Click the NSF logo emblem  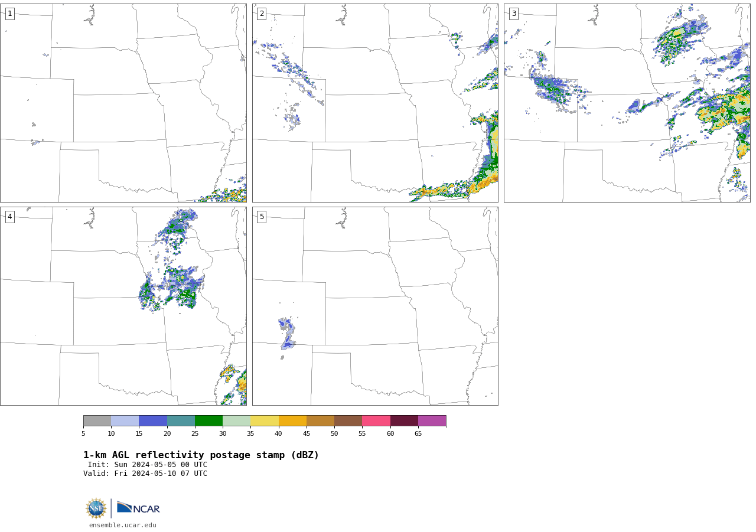click(x=96, y=508)
